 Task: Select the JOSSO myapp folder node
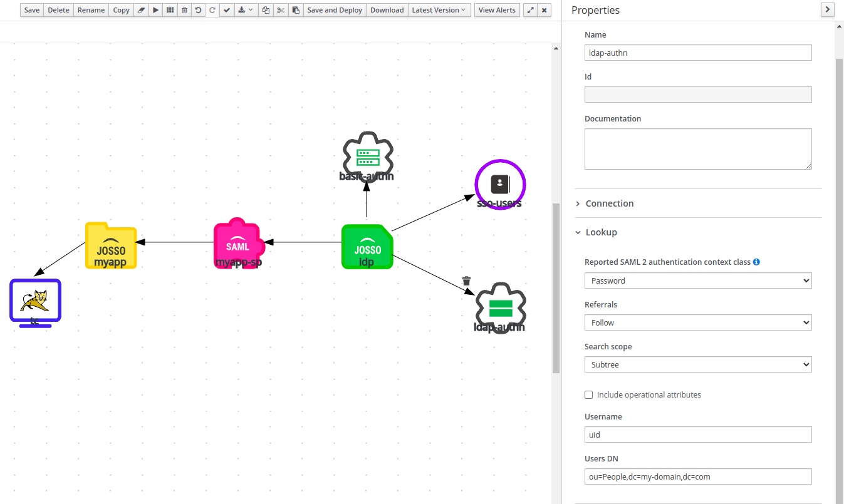coord(111,245)
